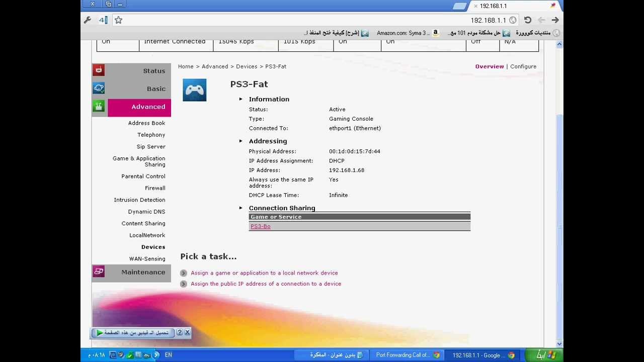Viewport: 644px width, 362px height.
Task: Open the Chrome wrench settings menu
Action: (x=88, y=20)
